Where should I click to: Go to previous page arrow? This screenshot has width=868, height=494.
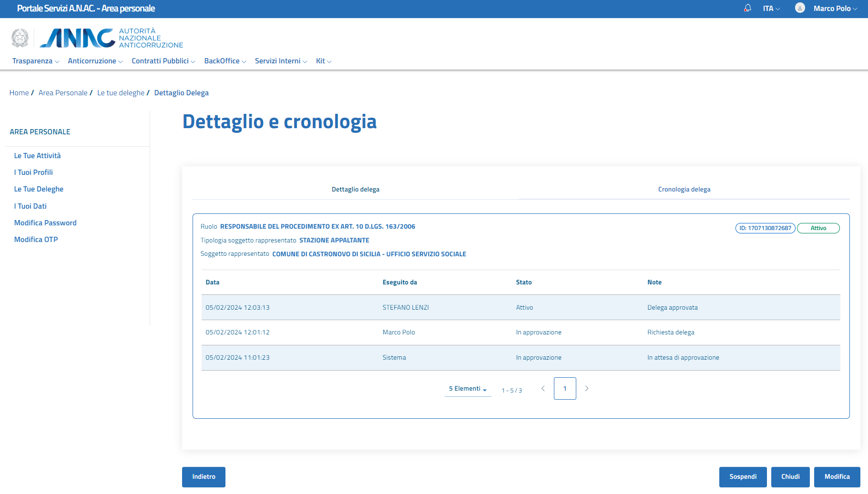tap(543, 389)
